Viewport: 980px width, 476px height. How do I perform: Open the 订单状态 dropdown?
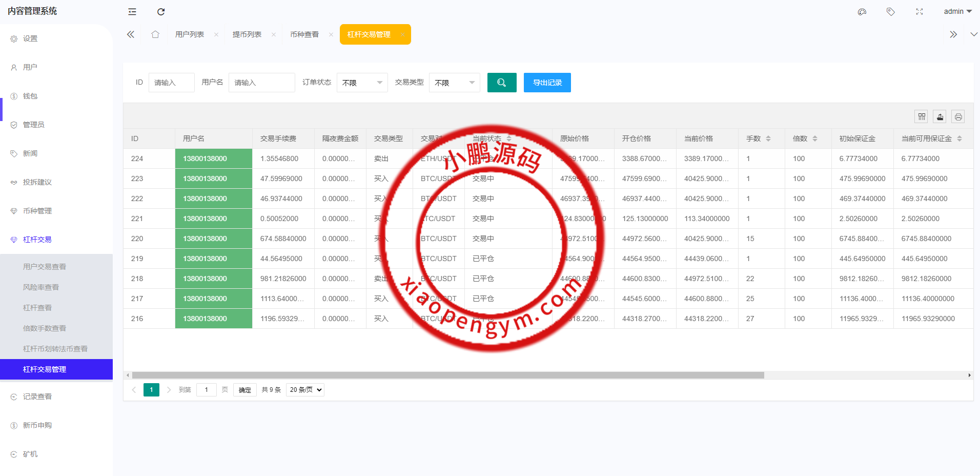click(362, 83)
